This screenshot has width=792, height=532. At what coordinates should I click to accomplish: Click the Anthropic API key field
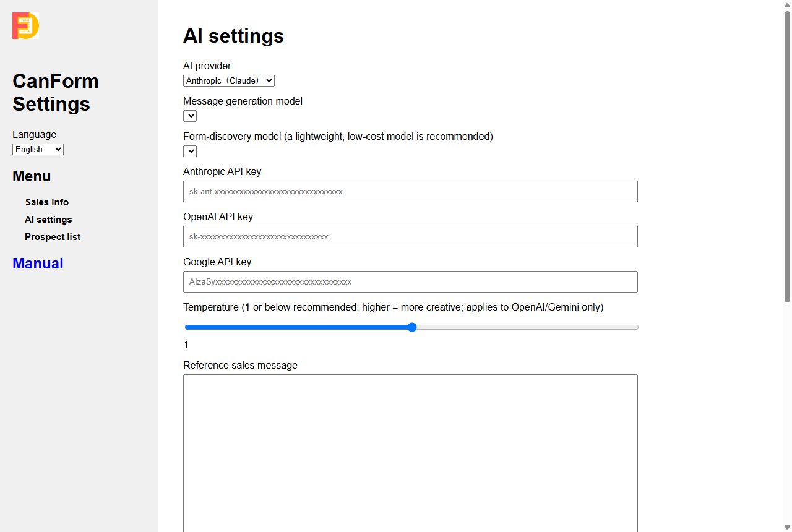tap(410, 191)
